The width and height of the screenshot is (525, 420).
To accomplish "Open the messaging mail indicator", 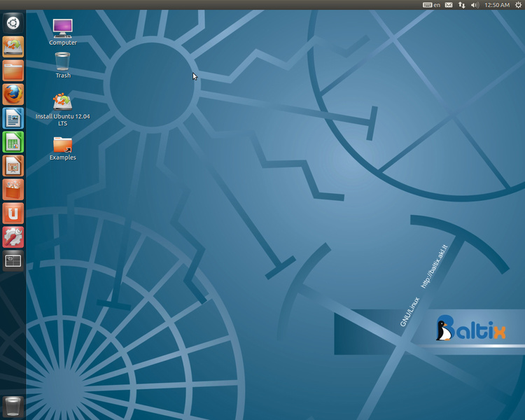I will 449,5.
